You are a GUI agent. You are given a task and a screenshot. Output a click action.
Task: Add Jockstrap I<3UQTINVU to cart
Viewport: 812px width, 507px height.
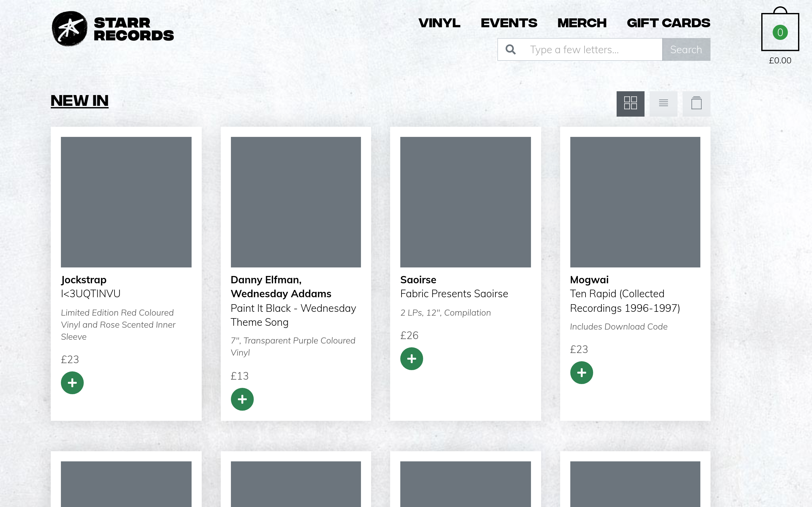point(72,382)
